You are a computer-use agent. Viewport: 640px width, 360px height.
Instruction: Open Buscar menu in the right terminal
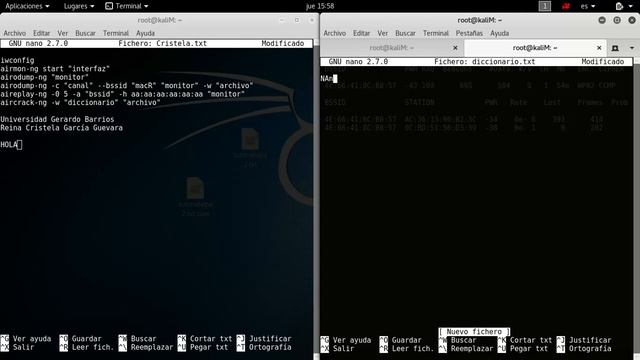click(x=405, y=33)
